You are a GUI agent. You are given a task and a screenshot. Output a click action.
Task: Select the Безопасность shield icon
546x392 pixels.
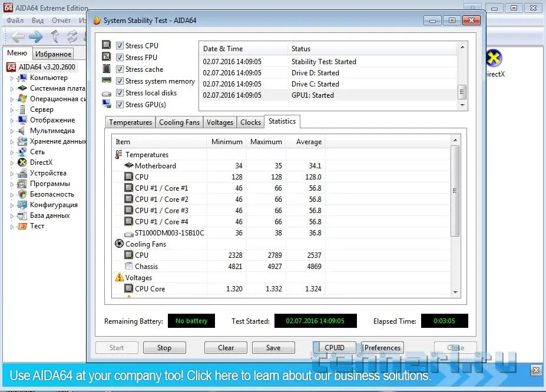[22, 194]
